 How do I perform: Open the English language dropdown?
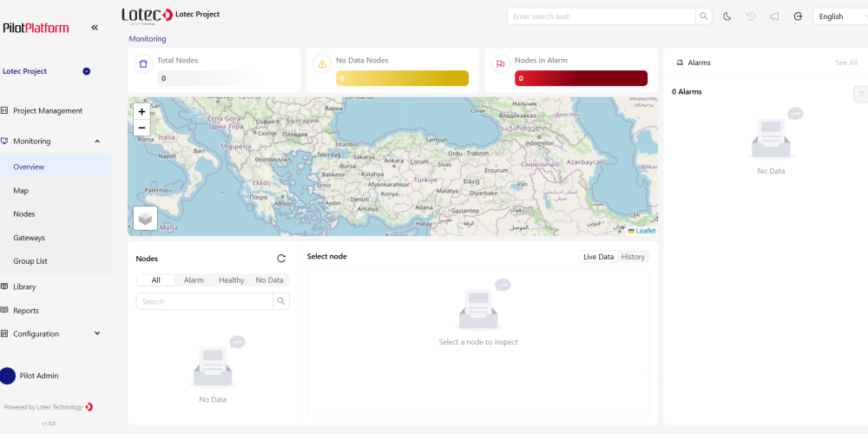click(839, 16)
